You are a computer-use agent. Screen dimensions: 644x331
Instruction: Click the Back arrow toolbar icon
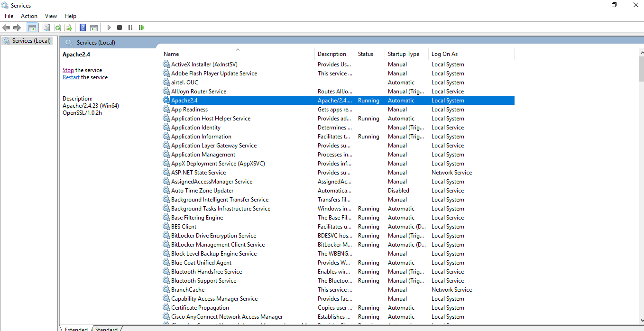[6, 28]
